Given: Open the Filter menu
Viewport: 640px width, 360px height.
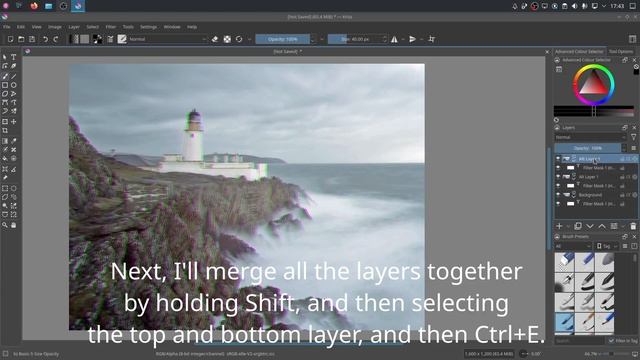Looking at the screenshot, I should (111, 27).
